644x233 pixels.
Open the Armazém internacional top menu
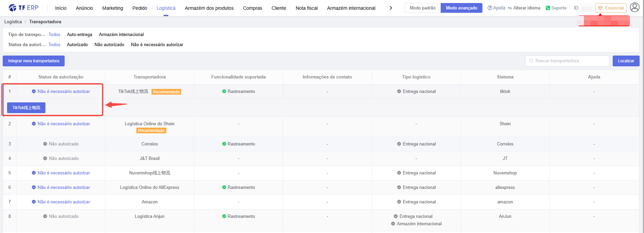click(x=351, y=8)
